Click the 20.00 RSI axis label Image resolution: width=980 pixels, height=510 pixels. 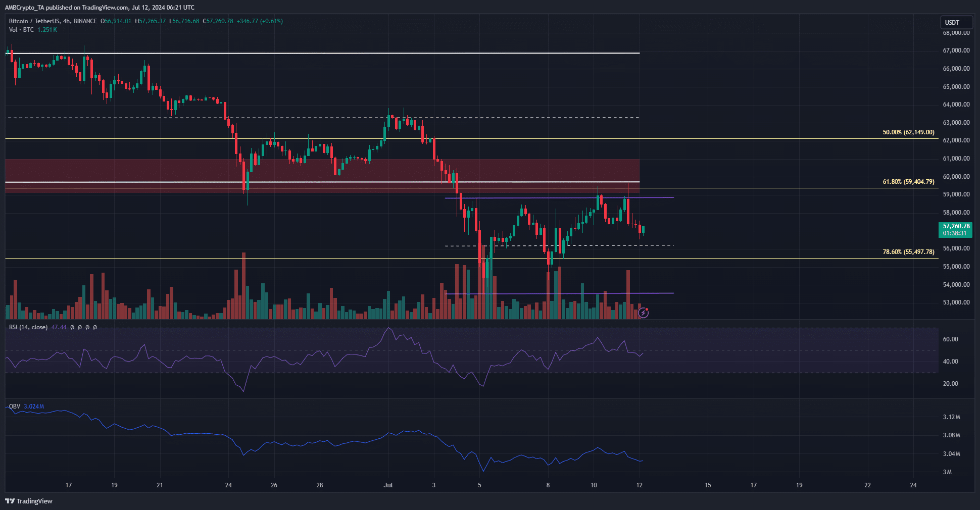[950, 384]
